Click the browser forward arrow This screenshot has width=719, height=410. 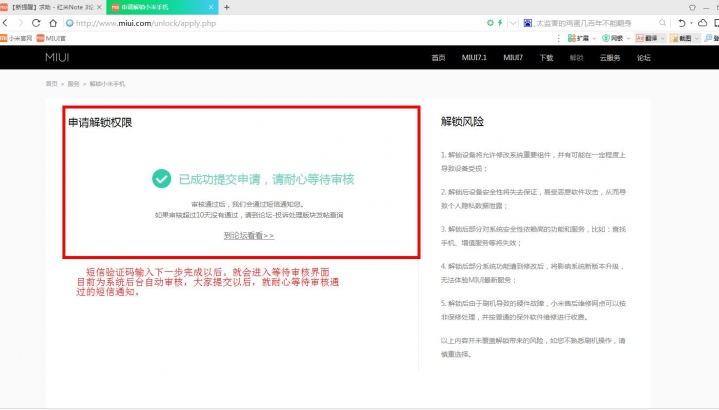click(21, 23)
